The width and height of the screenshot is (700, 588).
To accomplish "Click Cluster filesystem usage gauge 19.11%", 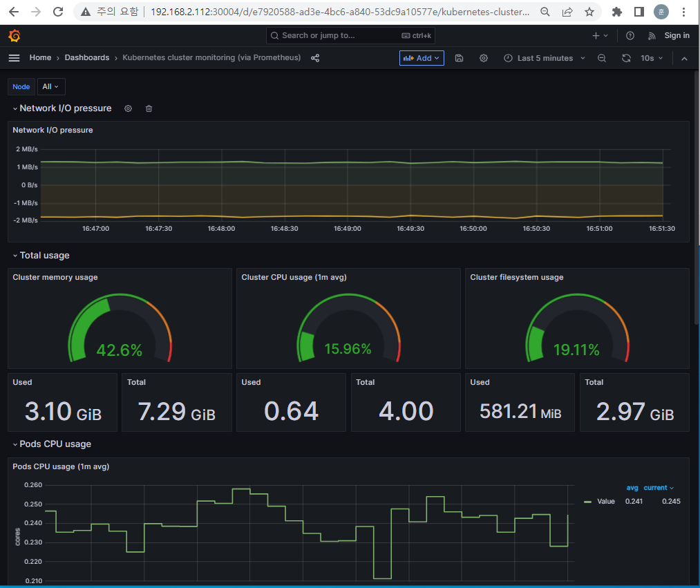I will [x=577, y=328].
